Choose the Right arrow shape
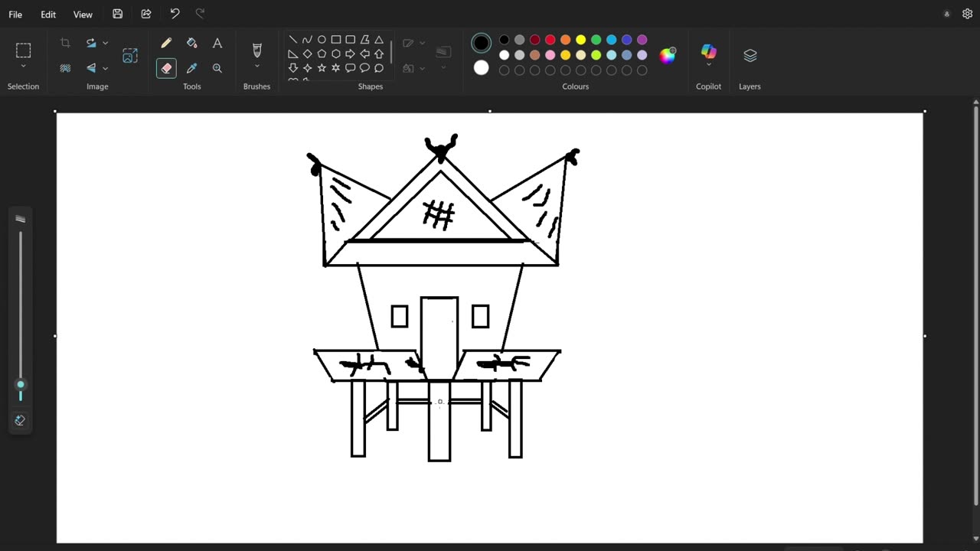 click(x=351, y=54)
